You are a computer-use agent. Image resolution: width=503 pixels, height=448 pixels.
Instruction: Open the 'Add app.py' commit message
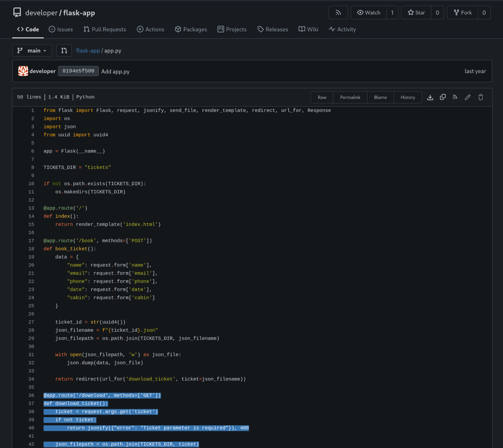[x=115, y=71]
